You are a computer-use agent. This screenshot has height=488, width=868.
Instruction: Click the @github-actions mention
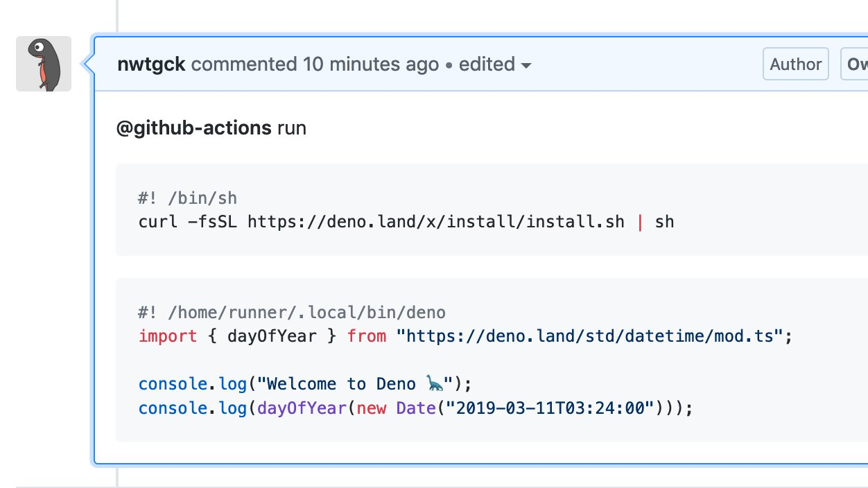(194, 128)
